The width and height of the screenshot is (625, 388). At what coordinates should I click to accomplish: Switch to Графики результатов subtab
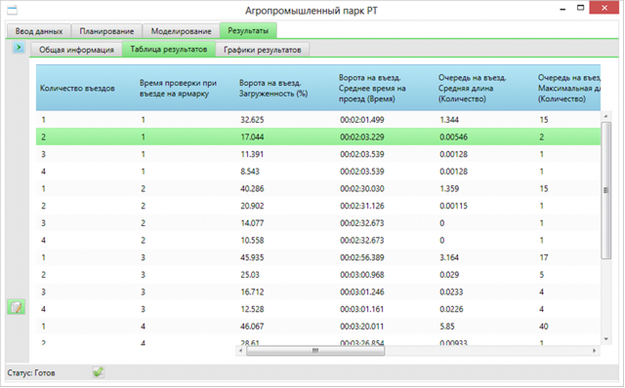tap(262, 50)
